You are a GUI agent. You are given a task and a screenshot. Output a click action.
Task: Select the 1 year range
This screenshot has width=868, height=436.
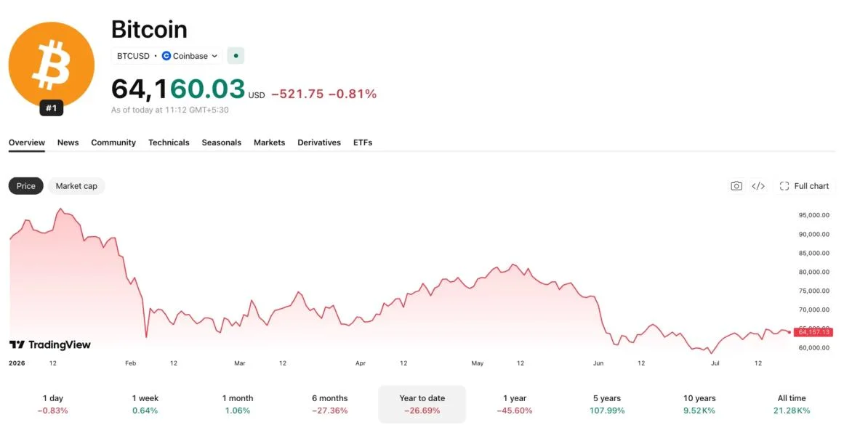coord(515,405)
